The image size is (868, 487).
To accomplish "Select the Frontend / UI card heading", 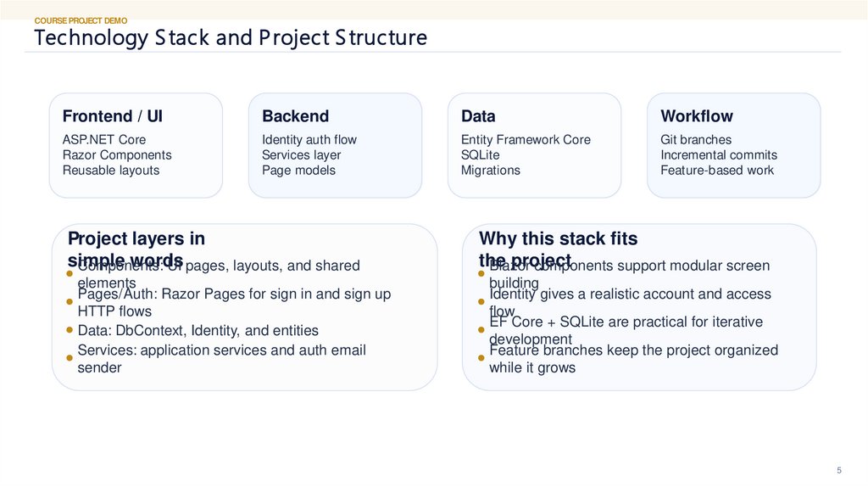I will click(113, 116).
